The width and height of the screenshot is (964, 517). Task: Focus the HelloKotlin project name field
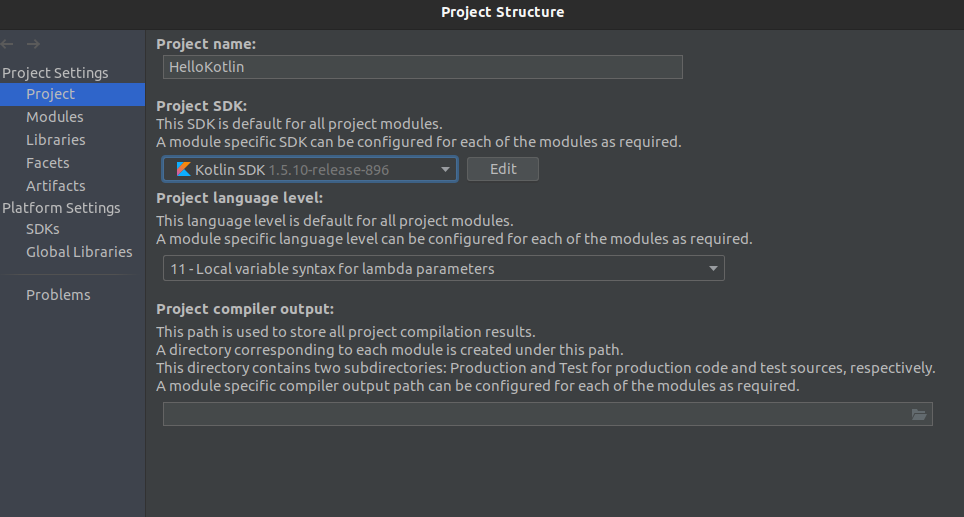pos(422,67)
